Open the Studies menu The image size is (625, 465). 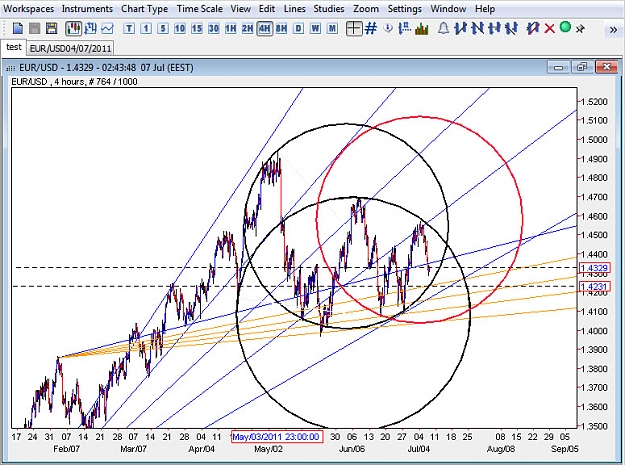pyautogui.click(x=329, y=9)
